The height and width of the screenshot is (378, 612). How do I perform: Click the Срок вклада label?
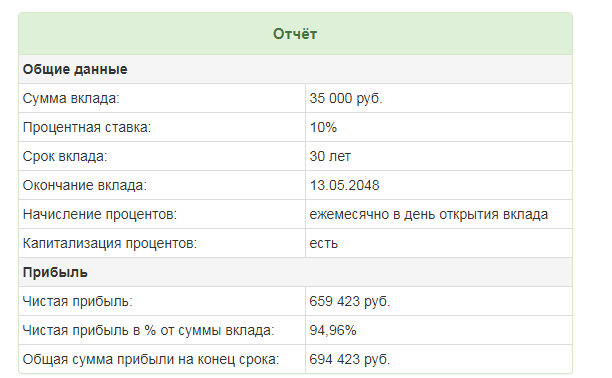point(65,156)
